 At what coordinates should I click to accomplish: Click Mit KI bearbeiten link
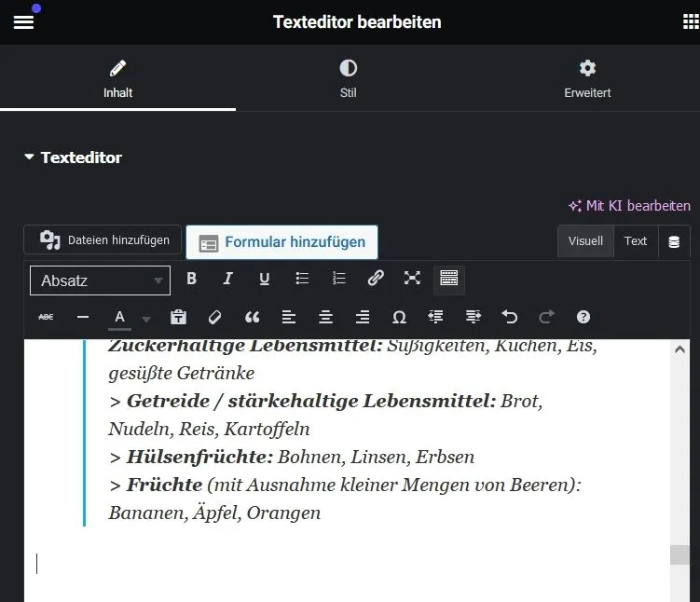pyautogui.click(x=629, y=206)
